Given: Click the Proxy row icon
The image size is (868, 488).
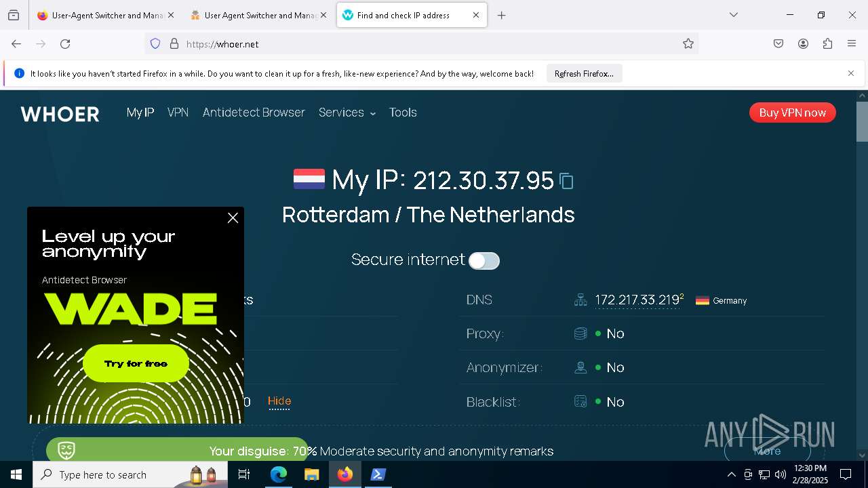Looking at the screenshot, I should pyautogui.click(x=580, y=333).
